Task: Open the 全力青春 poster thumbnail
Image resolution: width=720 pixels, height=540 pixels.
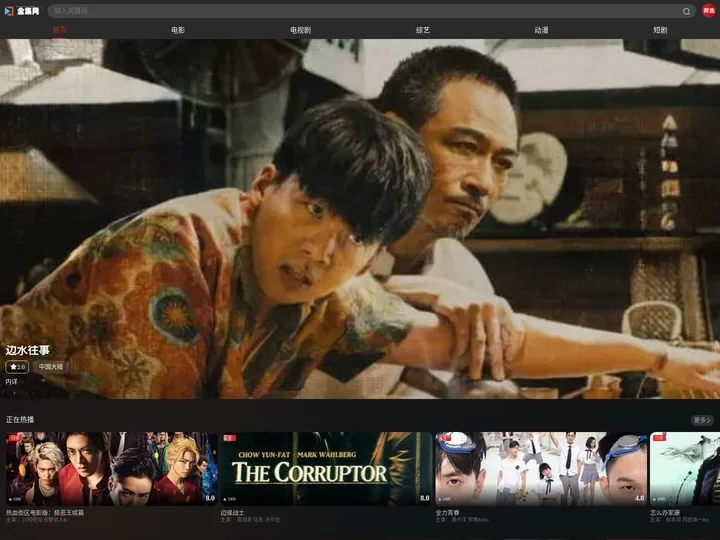Action: pyautogui.click(x=541, y=468)
